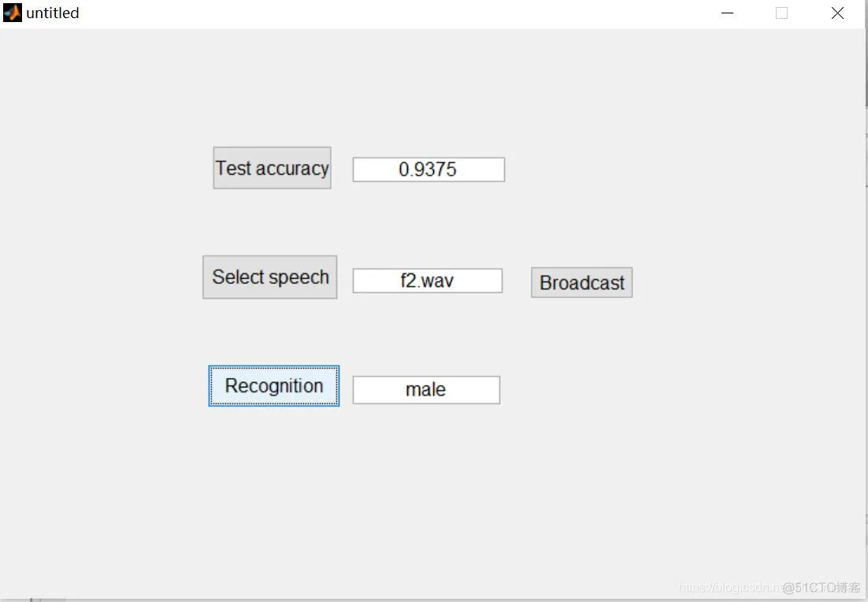
Task: Click the label text on Test accuracy
Action: pyautogui.click(x=272, y=167)
